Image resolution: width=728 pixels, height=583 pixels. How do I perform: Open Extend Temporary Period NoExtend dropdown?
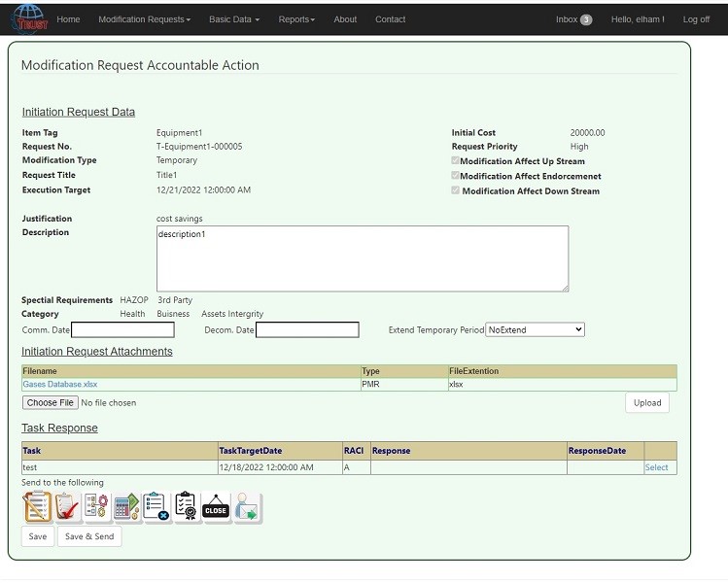tap(535, 329)
